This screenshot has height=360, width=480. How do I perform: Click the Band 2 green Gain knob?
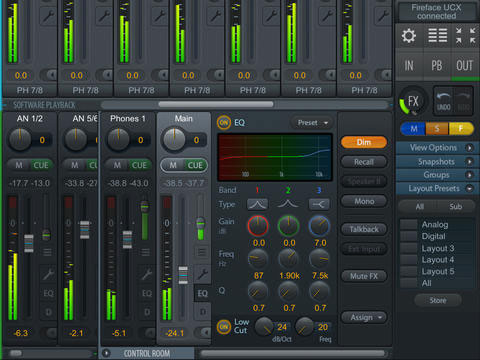(x=288, y=226)
